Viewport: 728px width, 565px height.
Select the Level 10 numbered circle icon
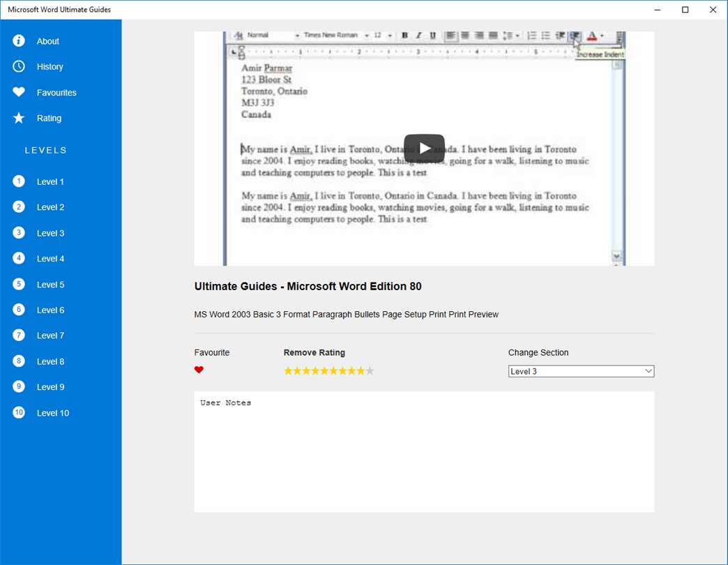click(x=19, y=412)
